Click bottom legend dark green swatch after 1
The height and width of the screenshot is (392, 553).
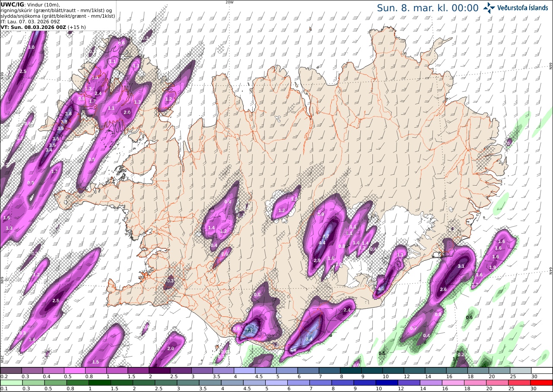click(100, 383)
